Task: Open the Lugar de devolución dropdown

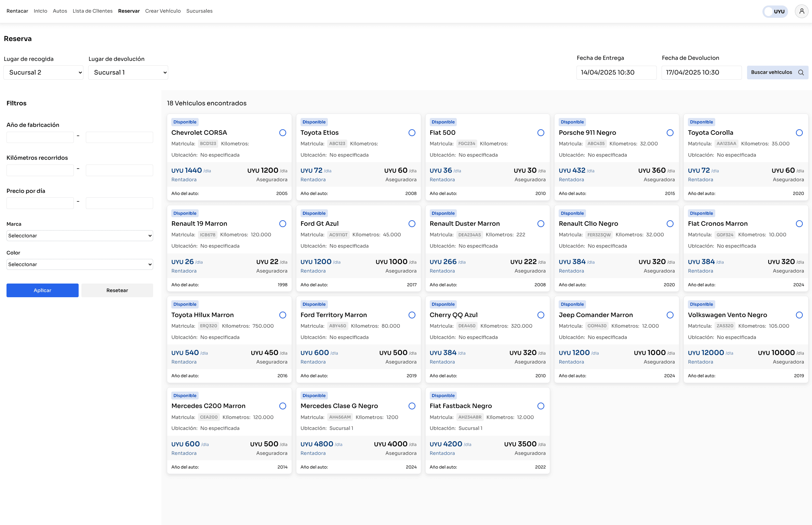Action: tap(128, 73)
